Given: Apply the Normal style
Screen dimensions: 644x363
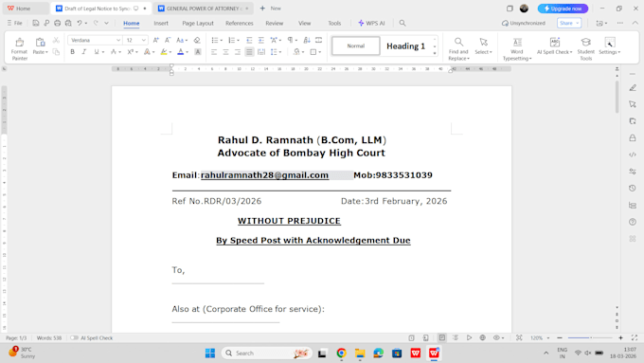Looking at the screenshot, I should [x=356, y=46].
